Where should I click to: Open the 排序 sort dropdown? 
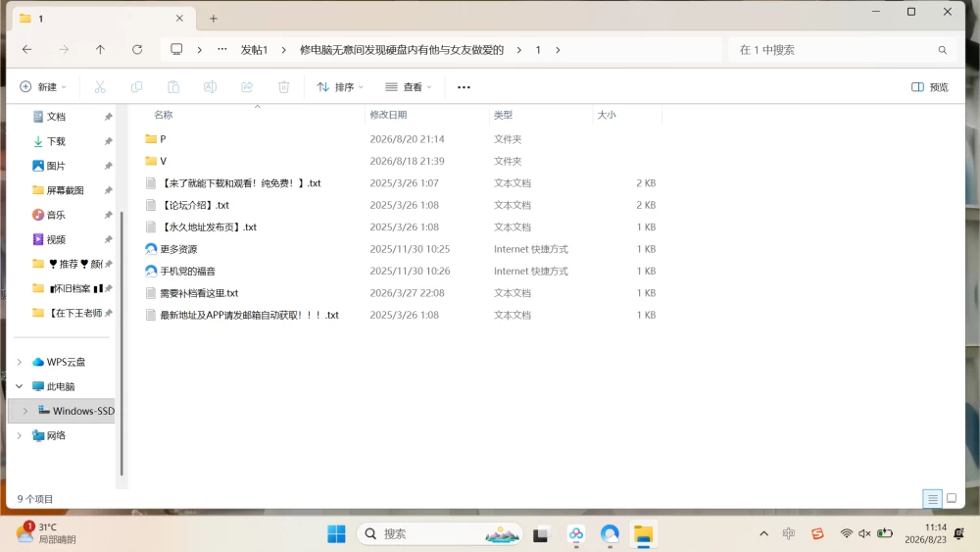(340, 87)
